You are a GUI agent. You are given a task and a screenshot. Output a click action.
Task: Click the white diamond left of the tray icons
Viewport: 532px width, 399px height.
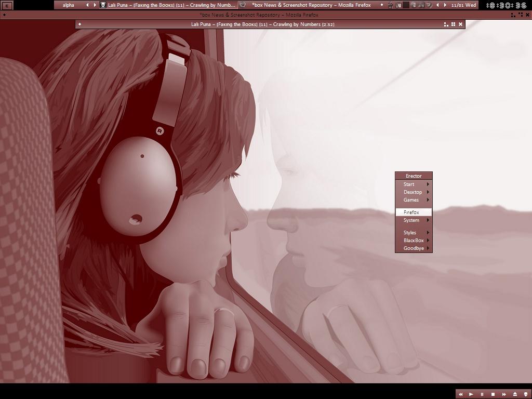[382, 5]
